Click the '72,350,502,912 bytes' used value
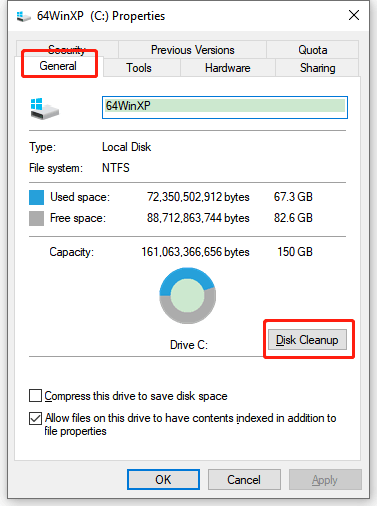Screen dimensions: 377x506 (x=198, y=197)
